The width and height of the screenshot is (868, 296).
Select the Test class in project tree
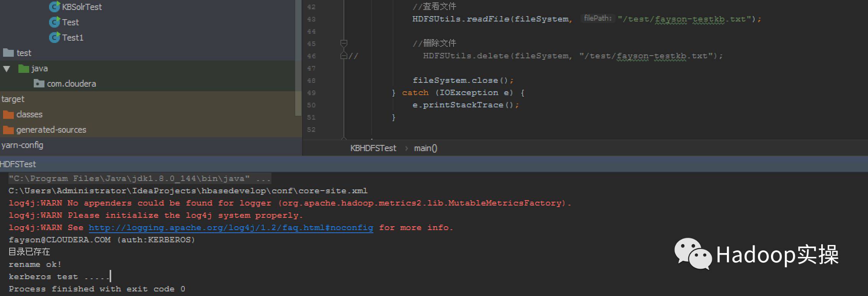71,22
